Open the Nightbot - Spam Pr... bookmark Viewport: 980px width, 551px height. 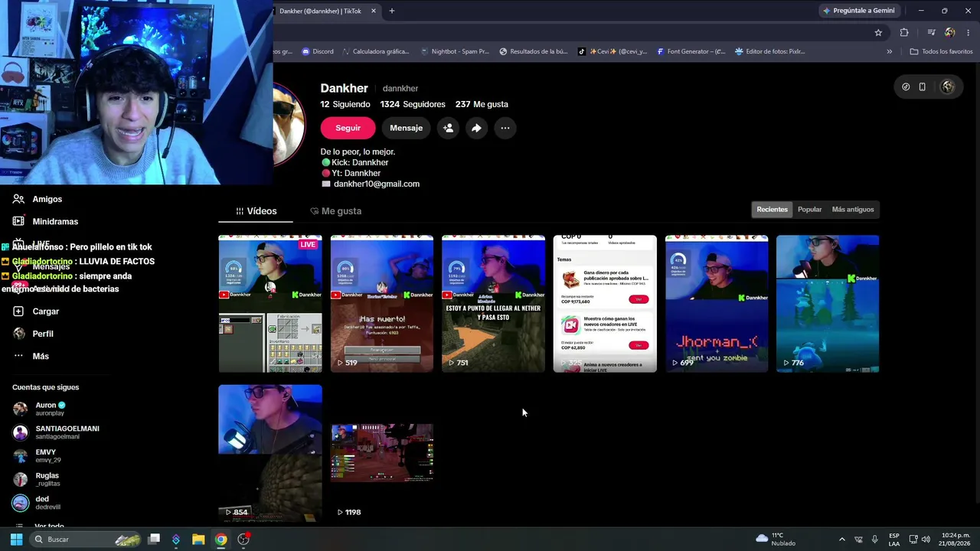tap(455, 51)
